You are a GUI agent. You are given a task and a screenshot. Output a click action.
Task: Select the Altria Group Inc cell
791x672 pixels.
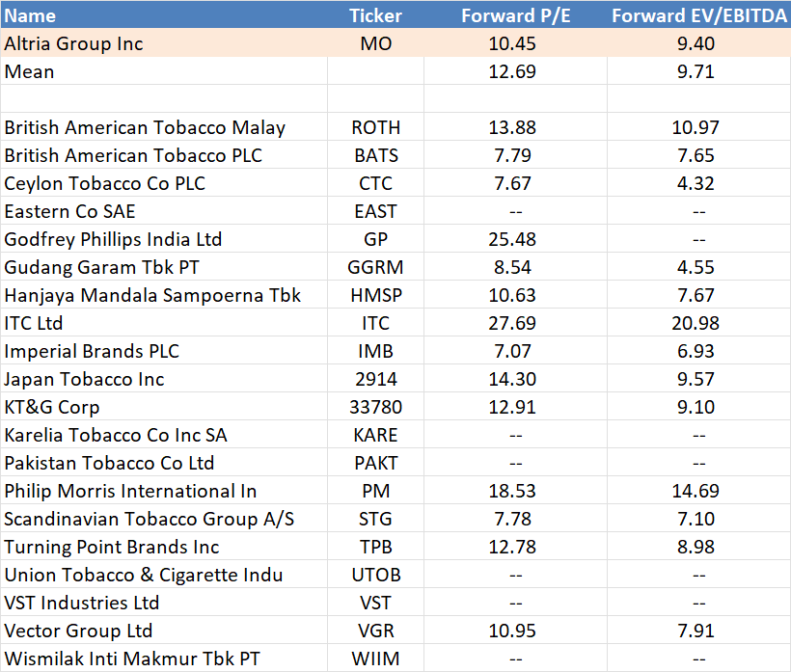[164, 43]
